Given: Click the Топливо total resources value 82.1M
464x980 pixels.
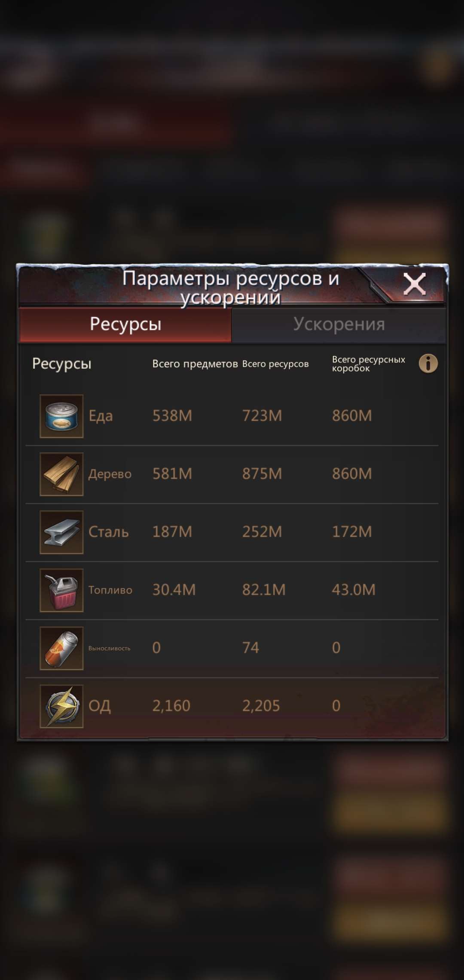Looking at the screenshot, I should point(264,590).
